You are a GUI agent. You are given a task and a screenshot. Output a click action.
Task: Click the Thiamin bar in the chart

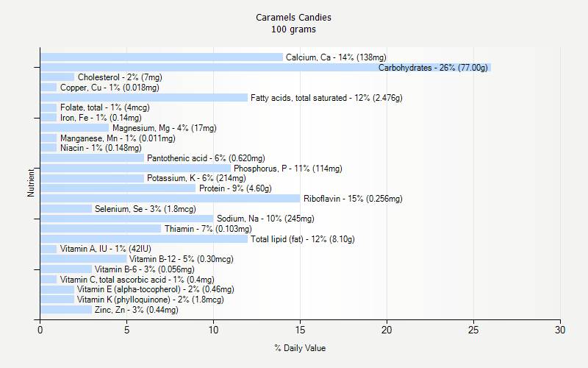point(101,229)
